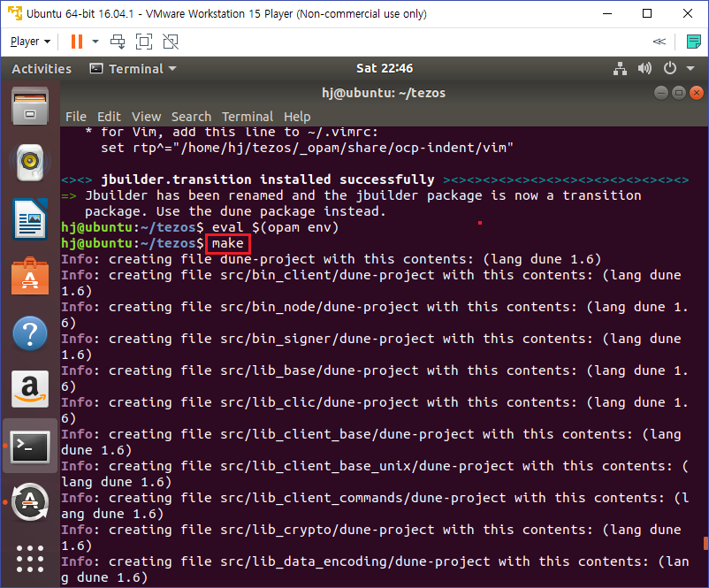This screenshot has height=588, width=709.
Task: Open the File menu in Terminal
Action: pyautogui.click(x=75, y=117)
